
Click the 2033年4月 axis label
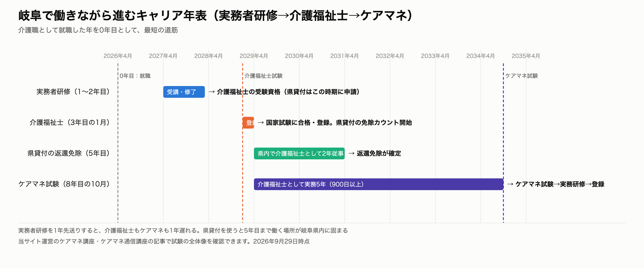[x=435, y=56]
